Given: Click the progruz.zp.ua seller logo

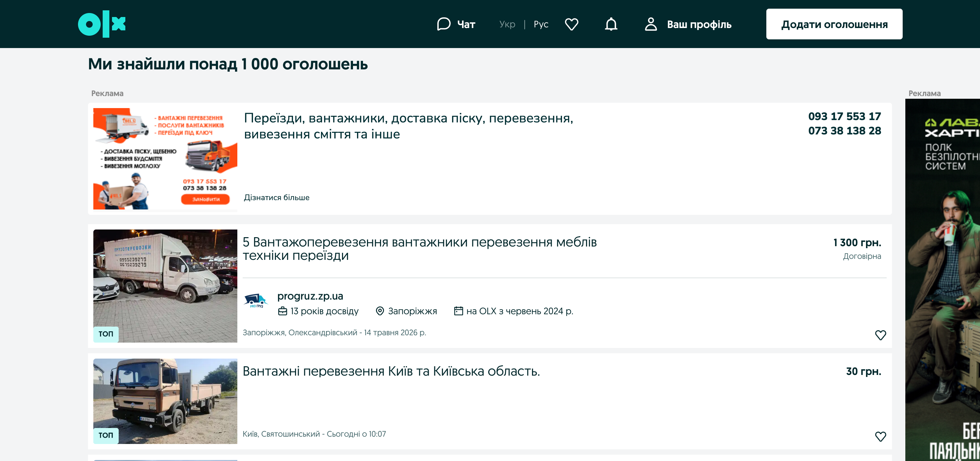Looking at the screenshot, I should (x=256, y=301).
